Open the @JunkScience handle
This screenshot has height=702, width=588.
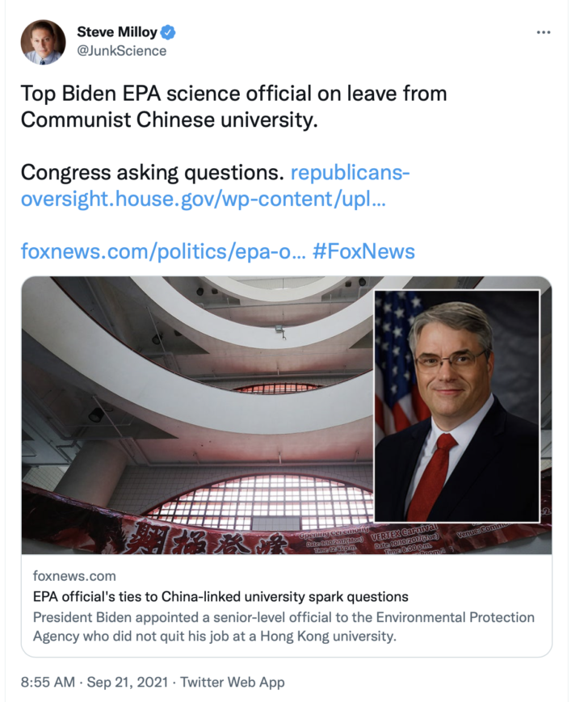coord(122,51)
